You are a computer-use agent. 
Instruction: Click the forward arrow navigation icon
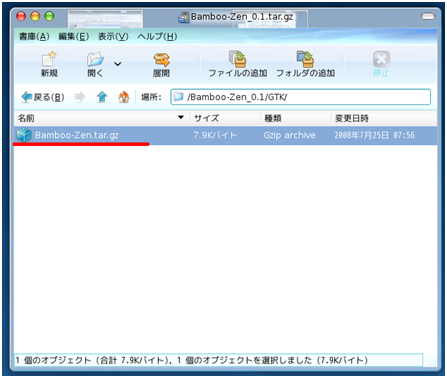80,97
